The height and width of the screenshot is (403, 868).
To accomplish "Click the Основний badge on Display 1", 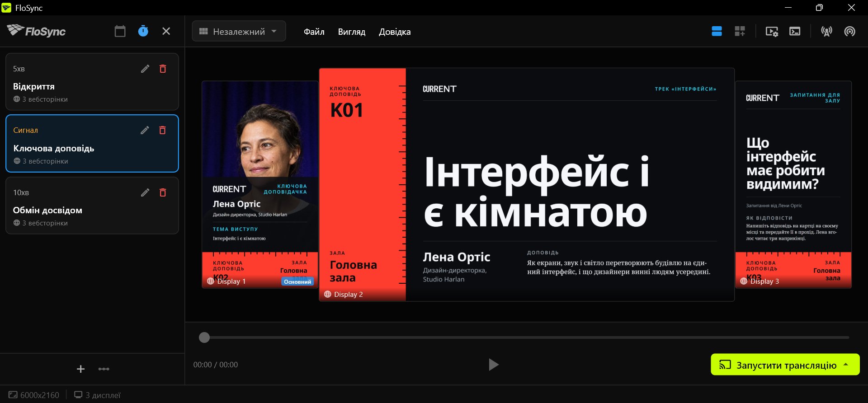I will [x=297, y=281].
